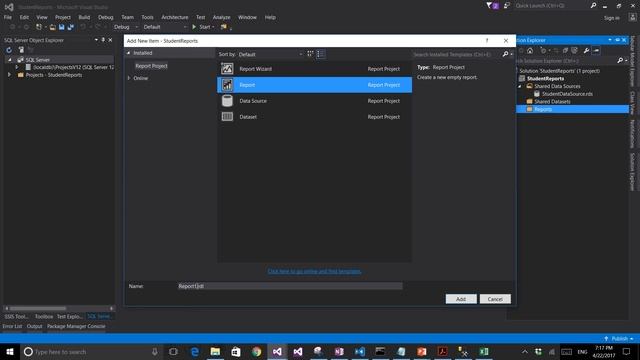Open the Tools menu
Image resolution: width=640 pixels, height=360 pixels.
pos(147,17)
